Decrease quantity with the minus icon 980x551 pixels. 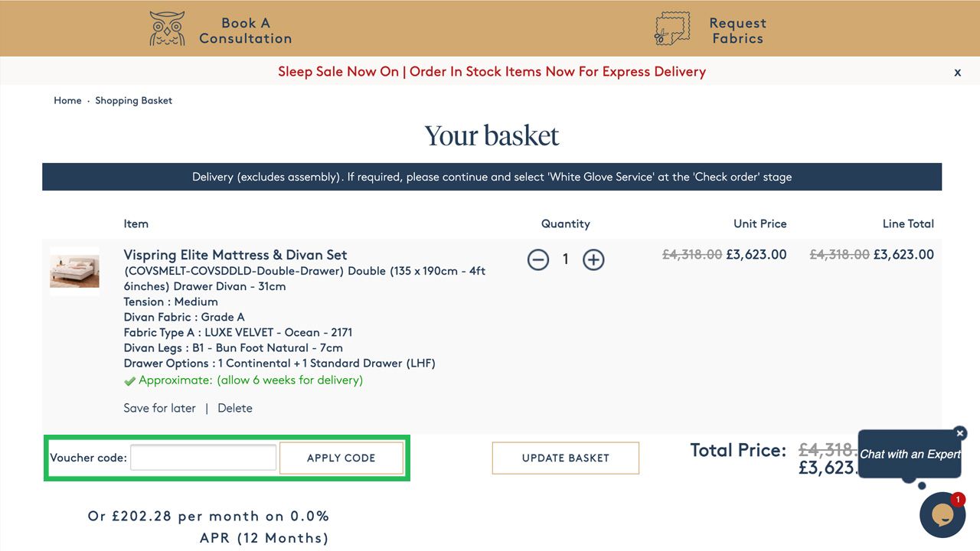tap(538, 259)
